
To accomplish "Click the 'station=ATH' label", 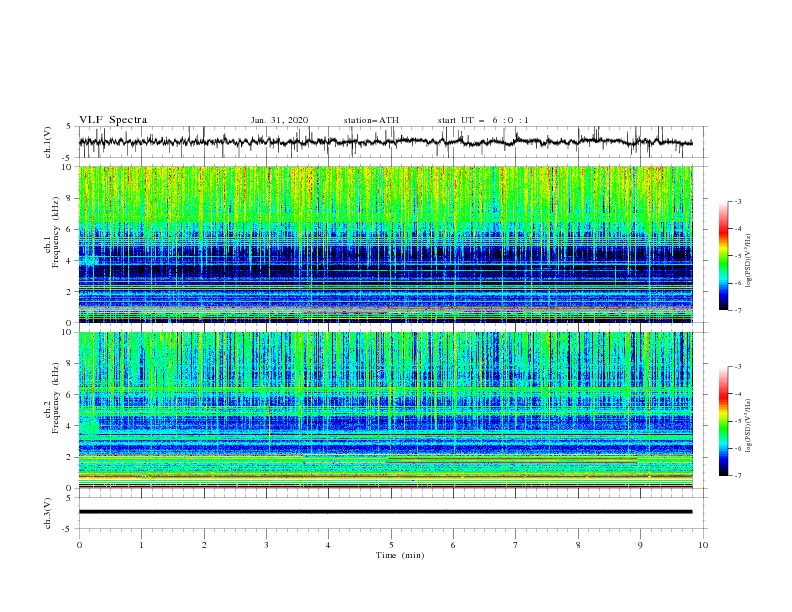I will click(371, 120).
